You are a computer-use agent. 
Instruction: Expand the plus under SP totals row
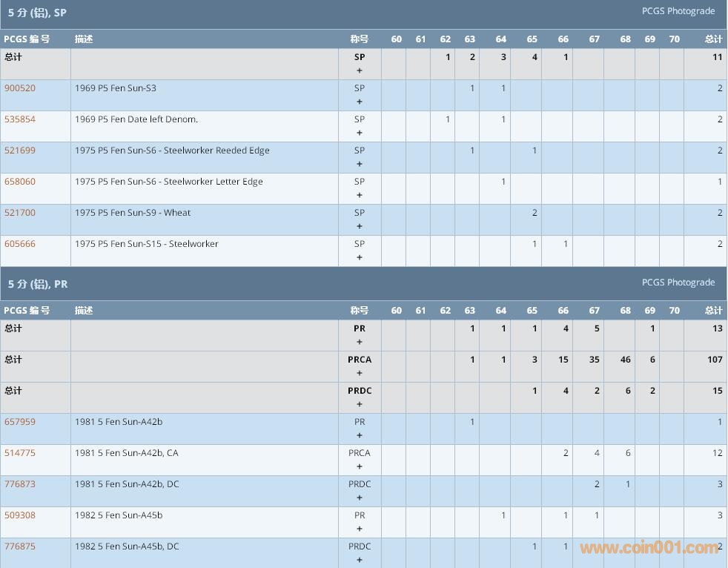point(360,71)
